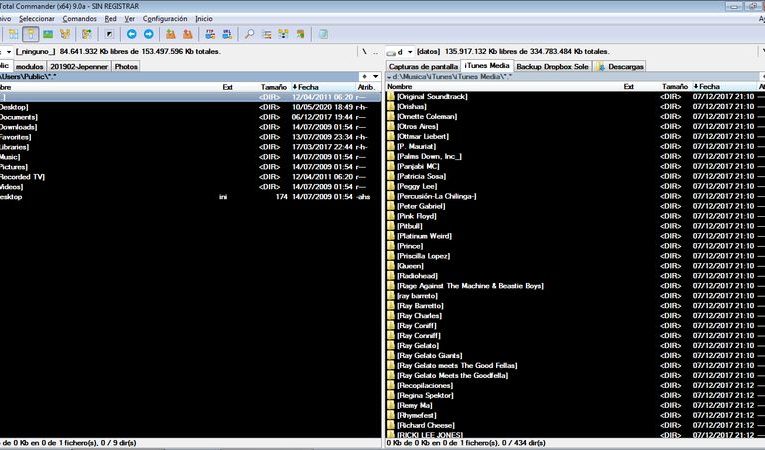
Task: Select the [Panjabi MC] folder row
Action: pos(573,166)
